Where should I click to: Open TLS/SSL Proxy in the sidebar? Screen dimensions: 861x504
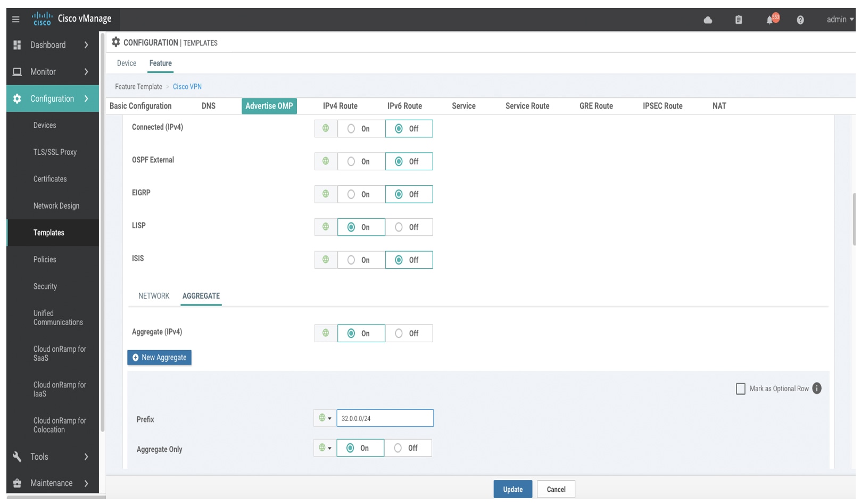coord(55,152)
